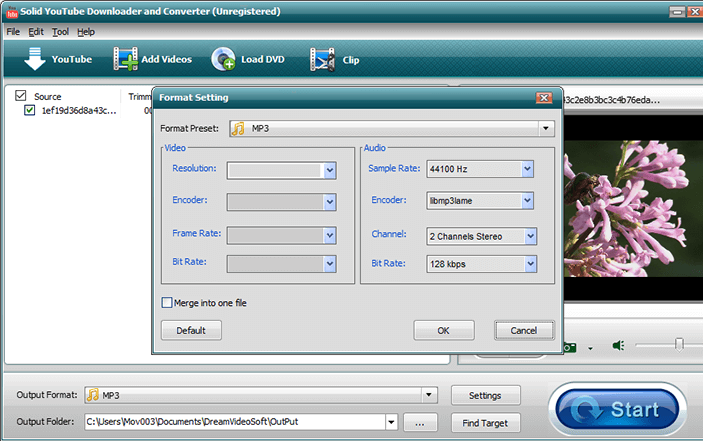Click the snapshot camera icon under preview
The image size is (703, 441).
coord(570,348)
